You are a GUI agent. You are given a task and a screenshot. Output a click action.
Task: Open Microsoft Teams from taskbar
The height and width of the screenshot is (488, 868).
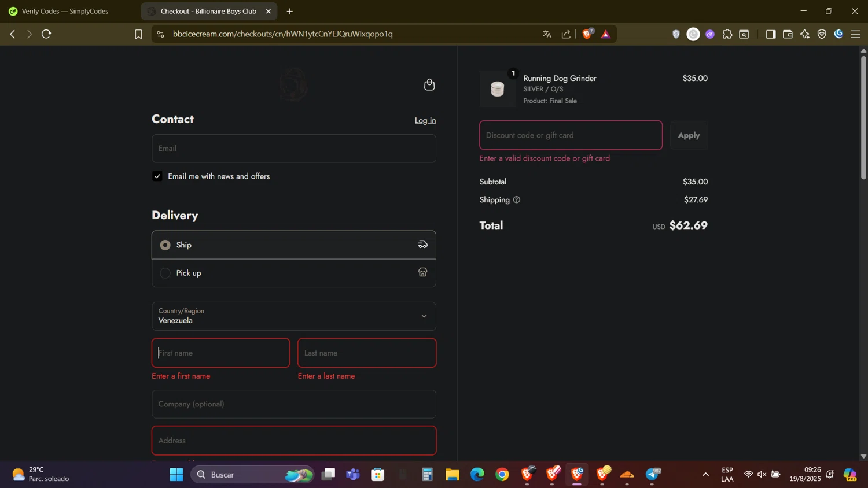352,475
